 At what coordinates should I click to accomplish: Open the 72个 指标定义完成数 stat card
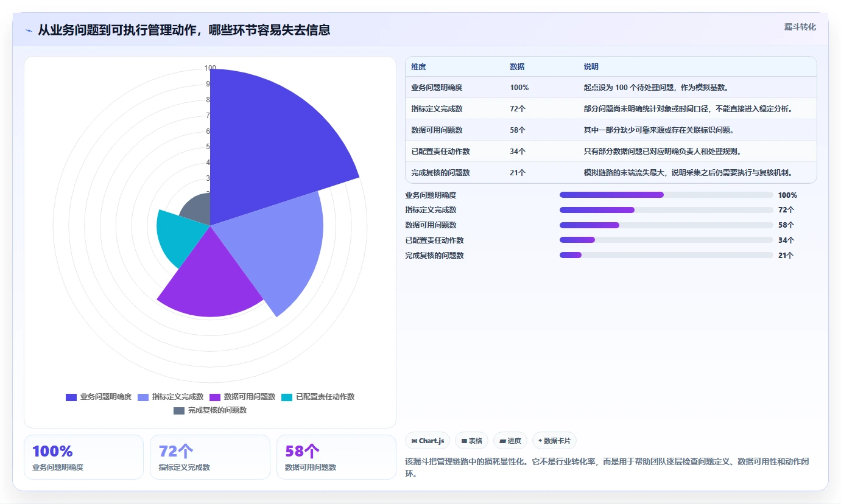point(210,457)
